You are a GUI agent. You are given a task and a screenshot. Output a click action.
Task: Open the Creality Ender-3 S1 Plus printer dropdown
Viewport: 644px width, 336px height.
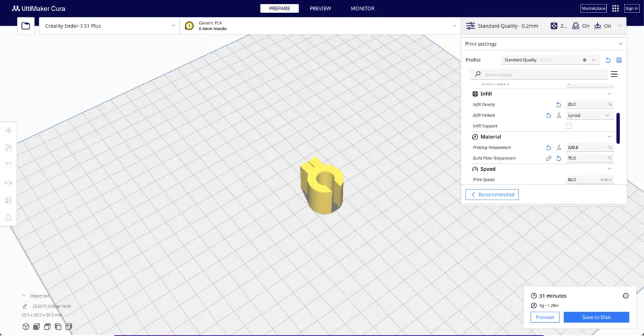109,26
